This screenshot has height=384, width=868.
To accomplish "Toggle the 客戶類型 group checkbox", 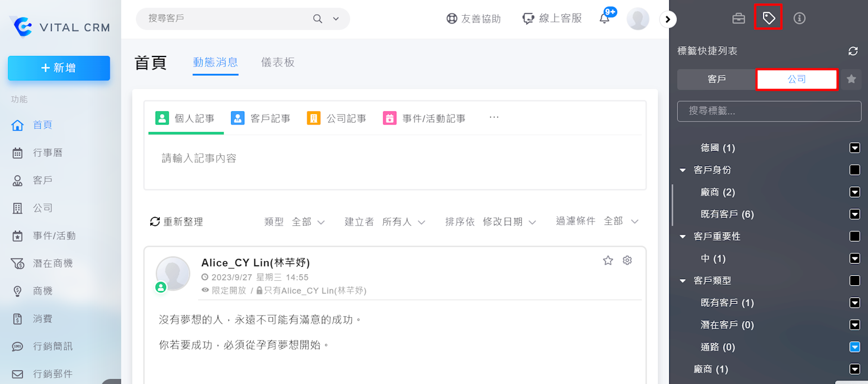I will (x=855, y=281).
